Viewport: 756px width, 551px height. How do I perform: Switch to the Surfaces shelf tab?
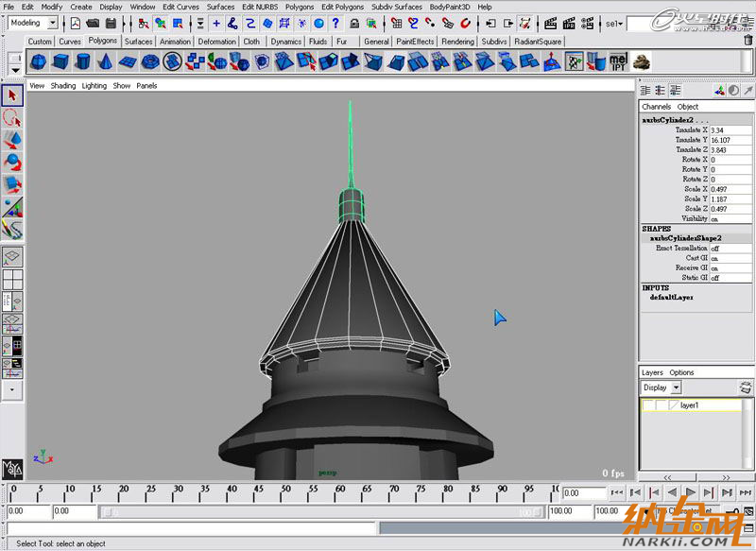click(138, 42)
